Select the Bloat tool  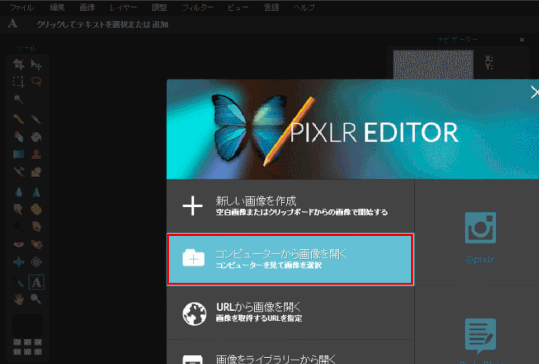pyautogui.click(x=19, y=262)
